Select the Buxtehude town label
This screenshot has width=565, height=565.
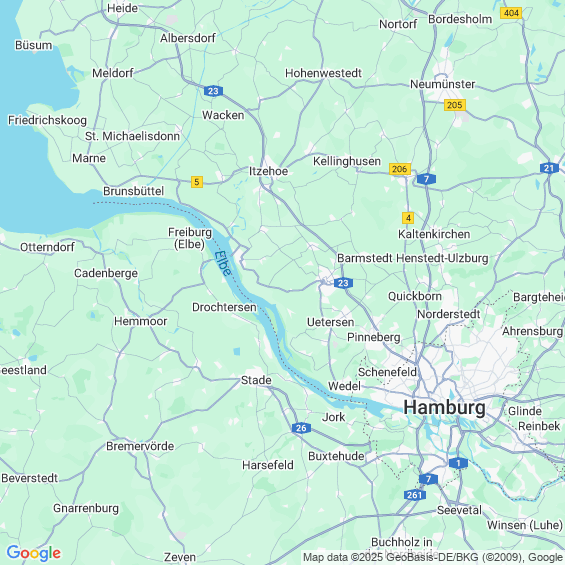pyautogui.click(x=336, y=456)
